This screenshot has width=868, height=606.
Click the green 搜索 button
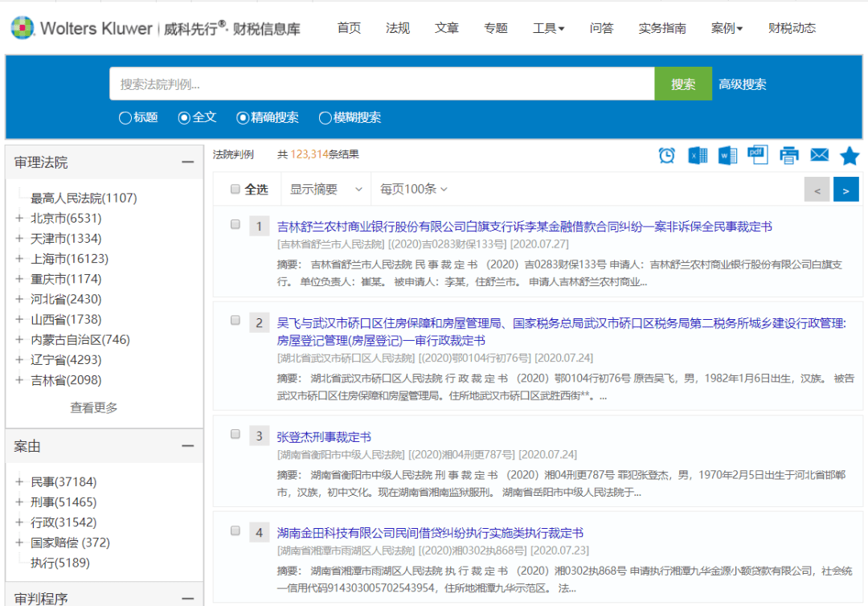point(683,84)
